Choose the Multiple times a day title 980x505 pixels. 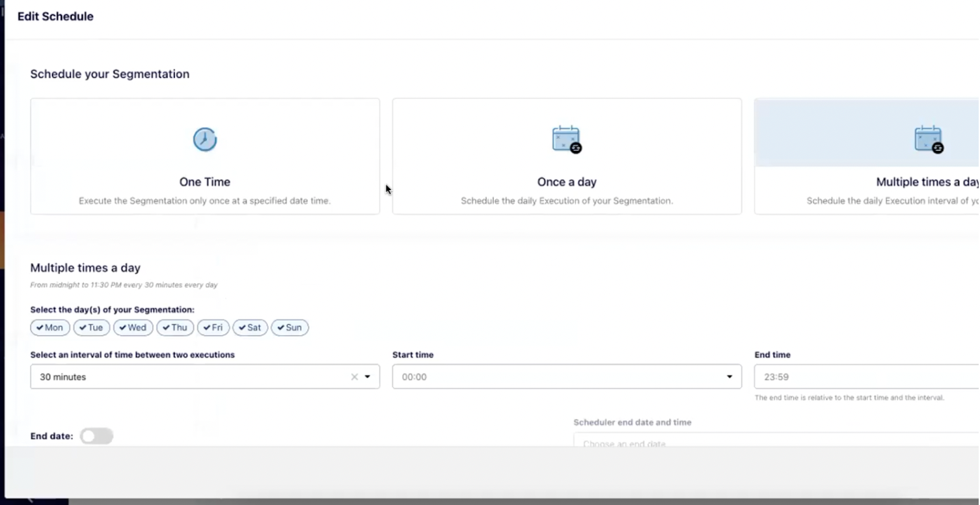tap(927, 182)
